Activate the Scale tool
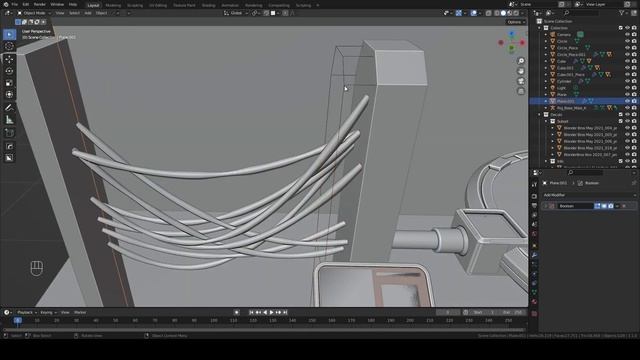 pos(9,83)
